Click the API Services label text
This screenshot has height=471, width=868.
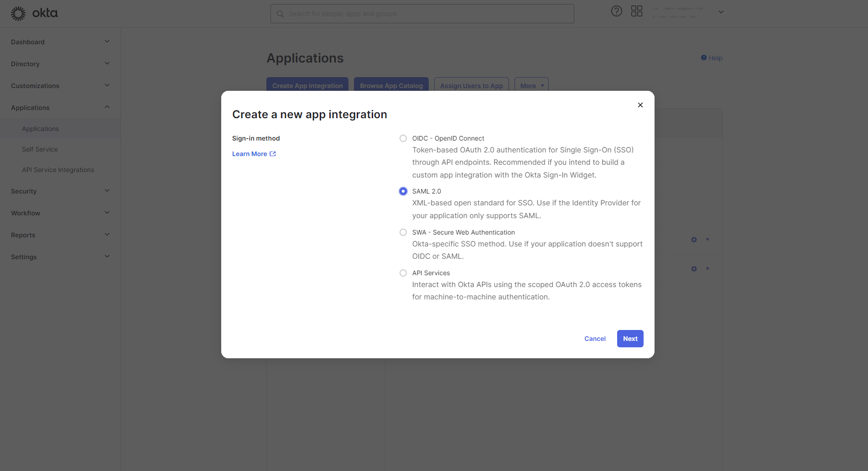[x=431, y=273]
